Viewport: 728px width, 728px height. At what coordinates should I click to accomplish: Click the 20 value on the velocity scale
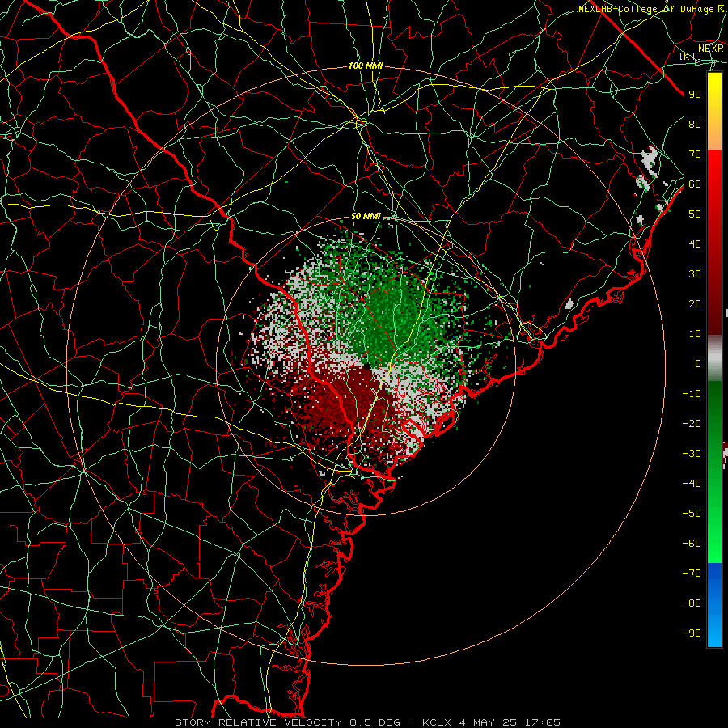tap(695, 303)
